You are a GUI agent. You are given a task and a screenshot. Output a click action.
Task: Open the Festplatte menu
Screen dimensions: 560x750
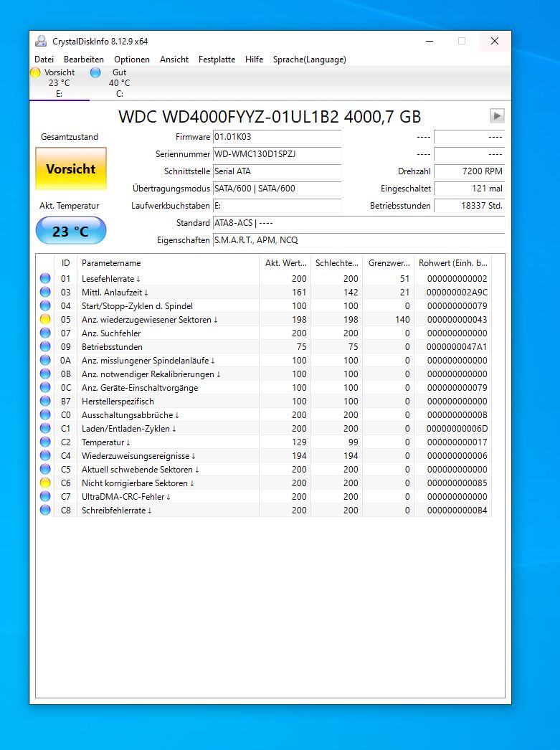pos(217,60)
